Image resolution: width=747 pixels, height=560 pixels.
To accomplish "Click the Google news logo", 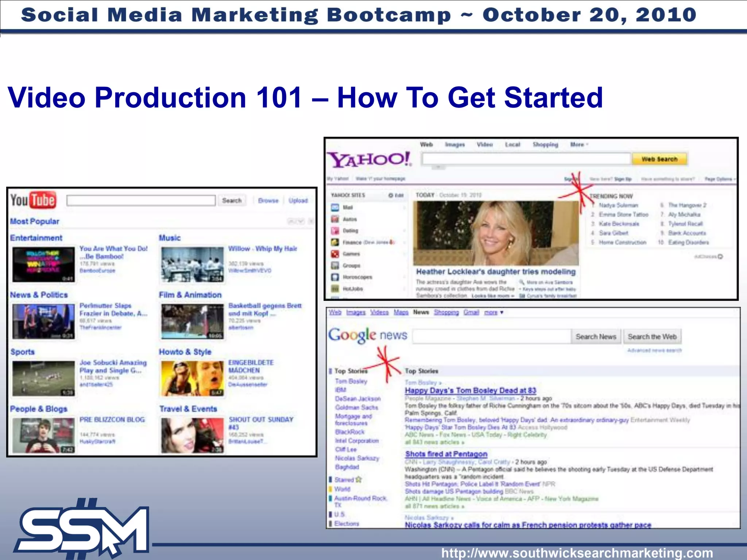I will 367,335.
